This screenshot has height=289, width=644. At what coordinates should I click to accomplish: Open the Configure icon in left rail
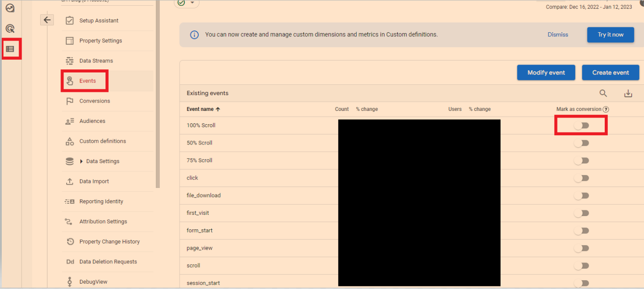pos(10,49)
